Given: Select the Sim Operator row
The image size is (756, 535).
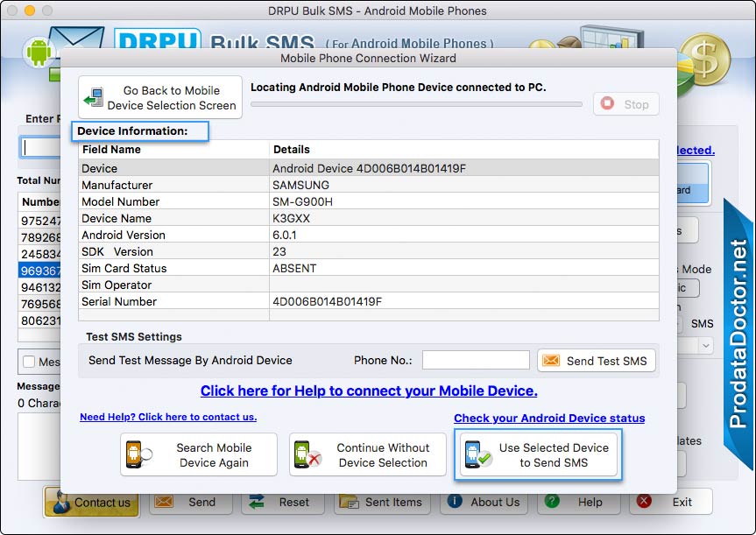Looking at the screenshot, I should coord(368,285).
